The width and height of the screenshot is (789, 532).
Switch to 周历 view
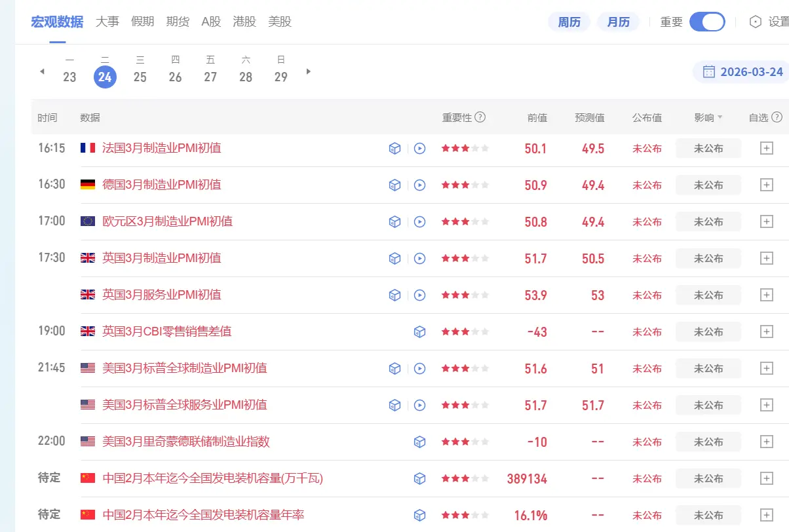pos(569,22)
